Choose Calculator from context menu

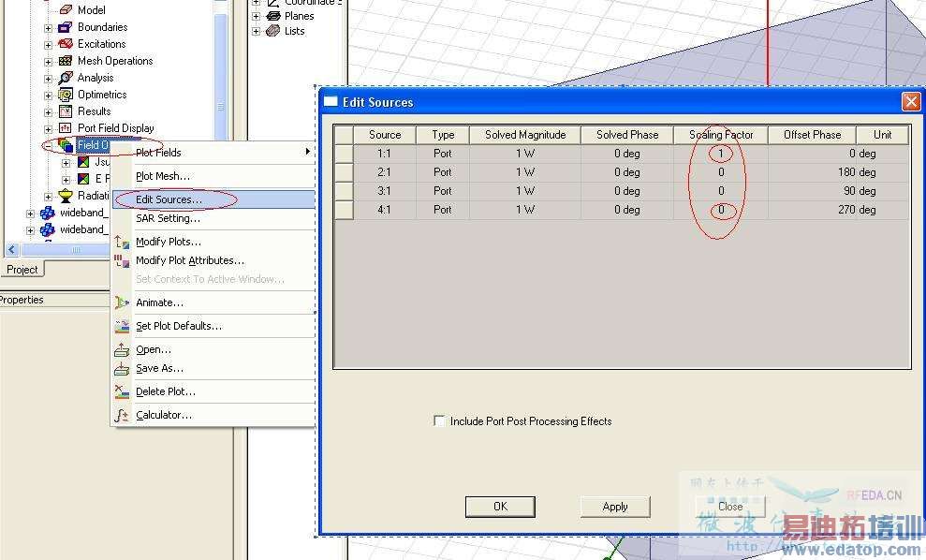click(x=213, y=415)
